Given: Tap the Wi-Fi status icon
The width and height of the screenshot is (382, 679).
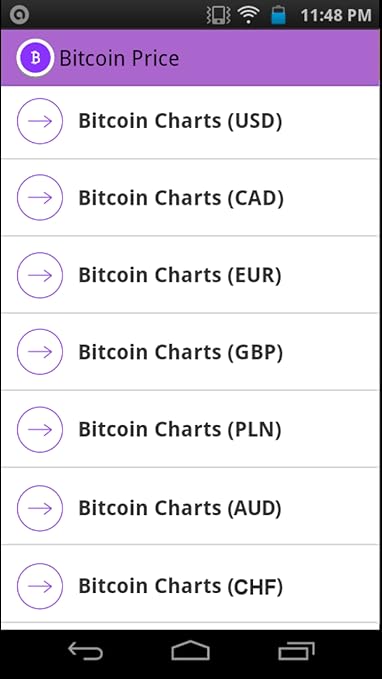Looking at the screenshot, I should point(248,15).
